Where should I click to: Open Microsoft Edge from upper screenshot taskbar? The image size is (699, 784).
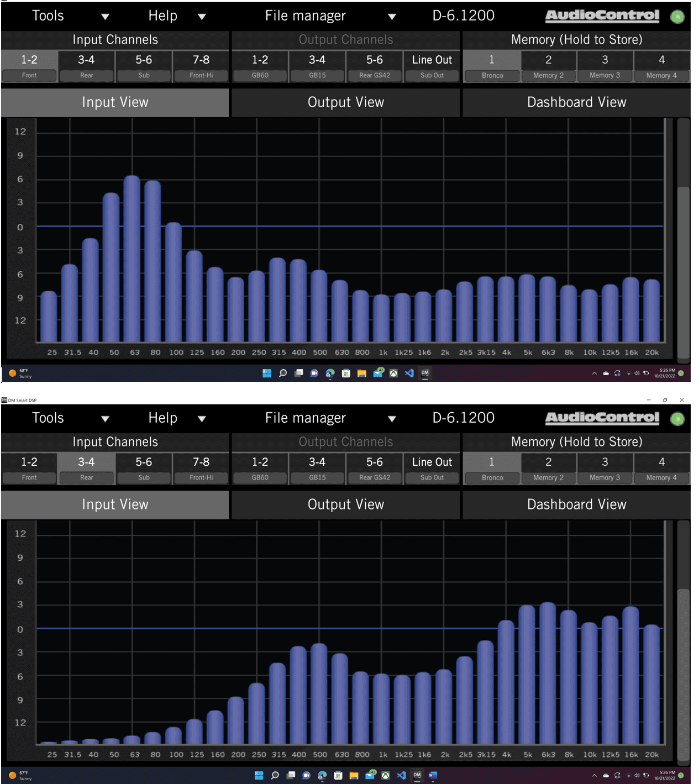tap(330, 373)
